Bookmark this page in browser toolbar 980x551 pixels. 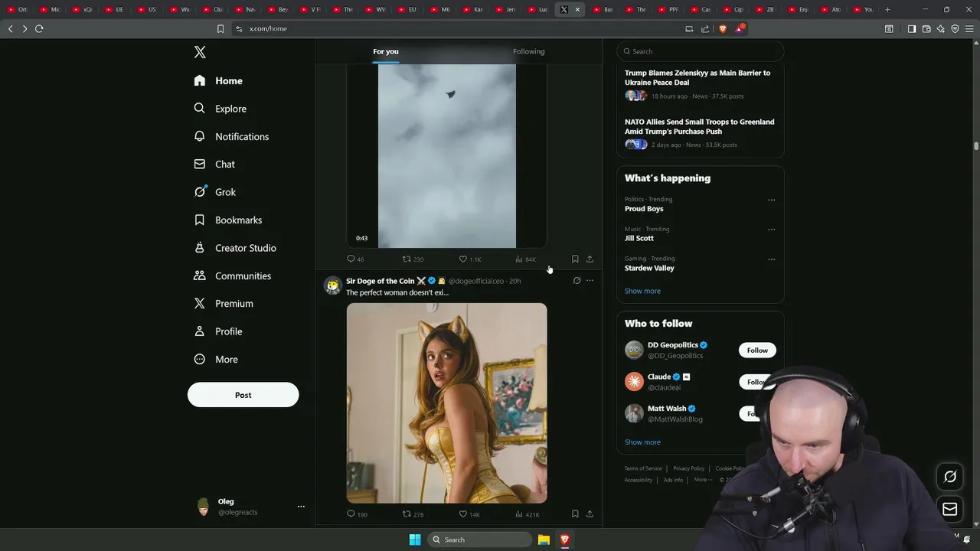220,28
